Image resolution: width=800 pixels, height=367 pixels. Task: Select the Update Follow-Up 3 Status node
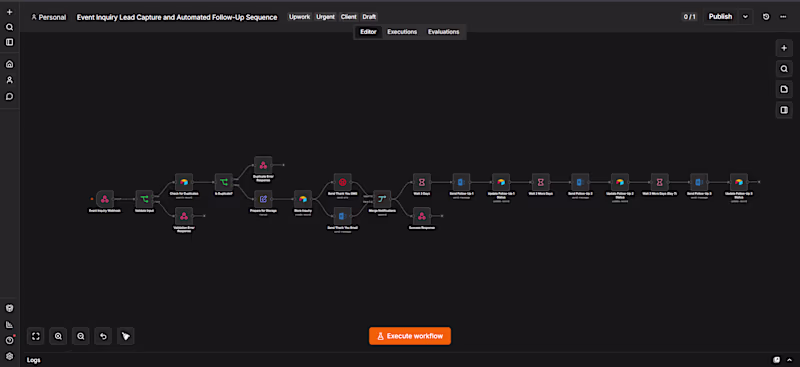739,182
